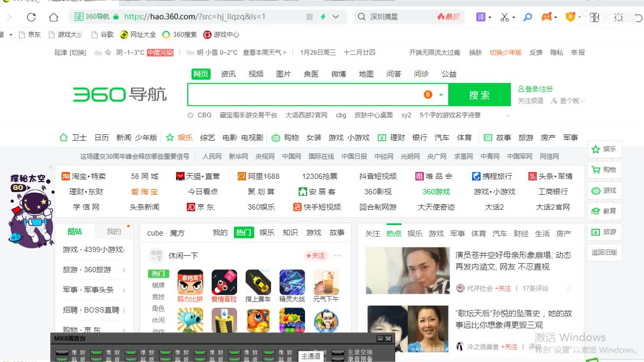Open the scissors tool dropdown arrow
Screen dimensions: 644x362
coord(514,18)
